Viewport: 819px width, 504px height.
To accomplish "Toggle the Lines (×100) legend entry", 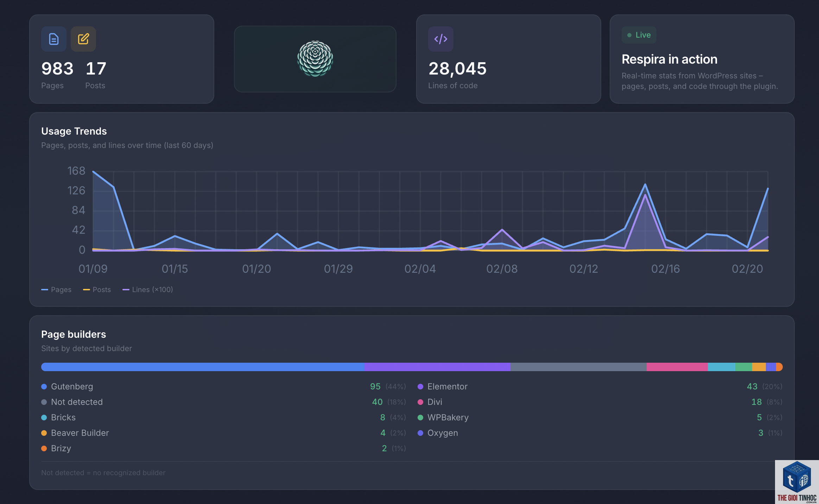I will click(148, 290).
